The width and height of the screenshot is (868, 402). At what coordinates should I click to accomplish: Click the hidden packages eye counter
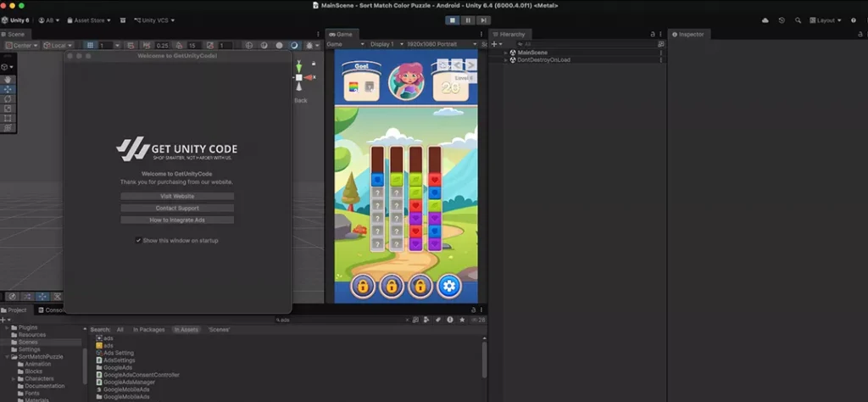tap(478, 320)
